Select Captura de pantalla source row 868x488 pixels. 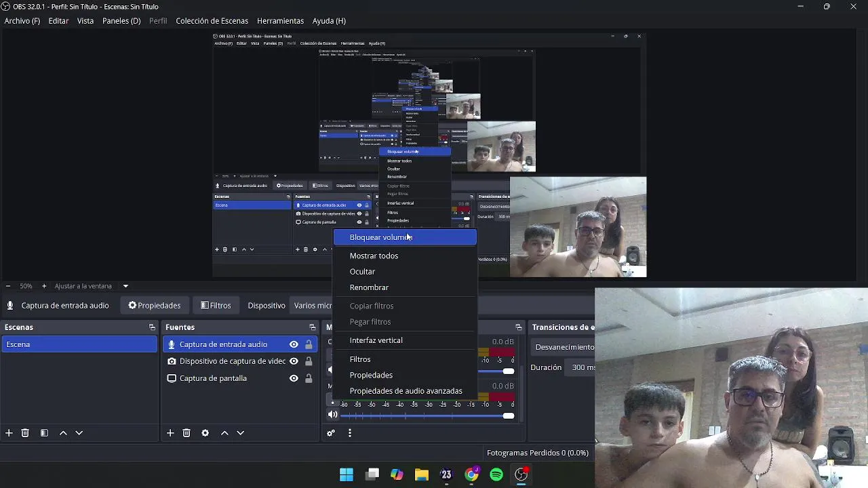coord(241,378)
